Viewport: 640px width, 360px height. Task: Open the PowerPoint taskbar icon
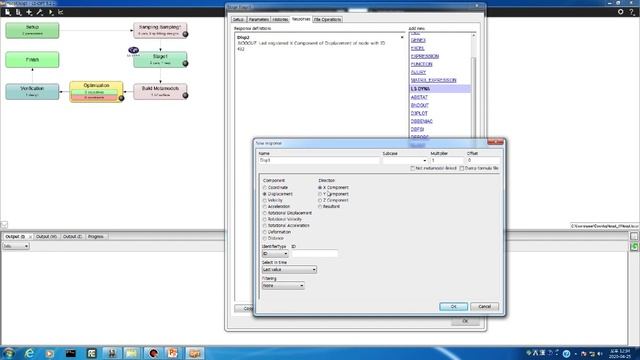(x=173, y=353)
